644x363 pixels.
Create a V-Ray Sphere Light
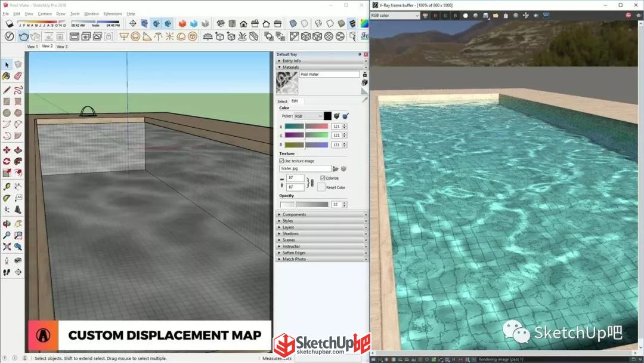point(135,36)
